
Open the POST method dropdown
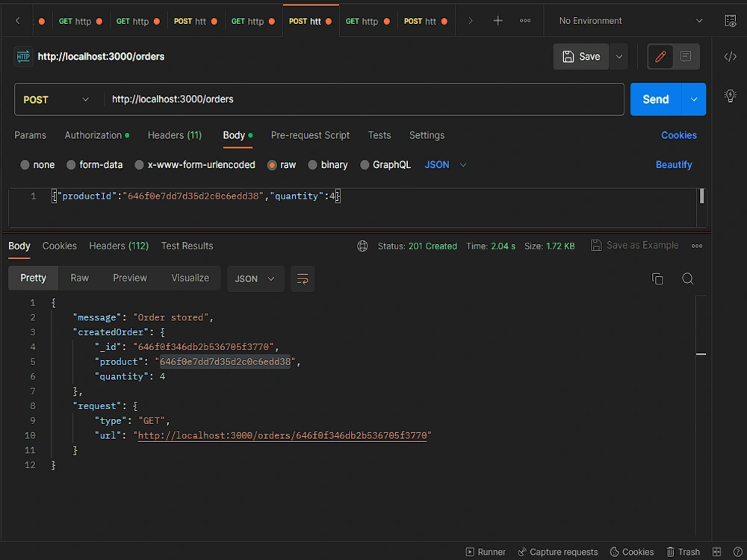coord(56,99)
